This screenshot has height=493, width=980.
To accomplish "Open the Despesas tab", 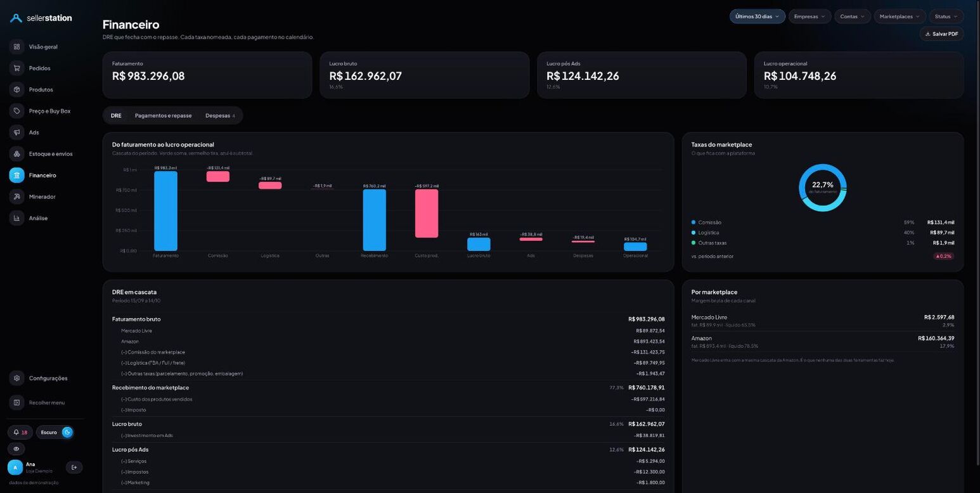I will (220, 116).
